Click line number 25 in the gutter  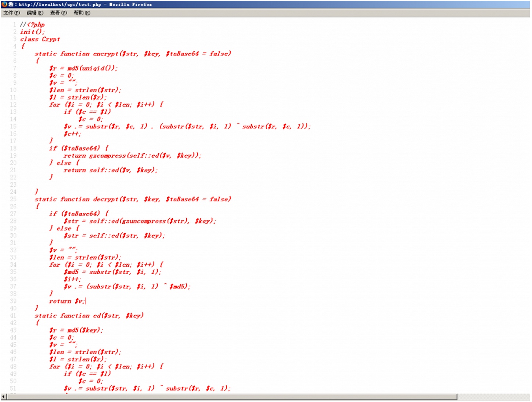pos(13,199)
